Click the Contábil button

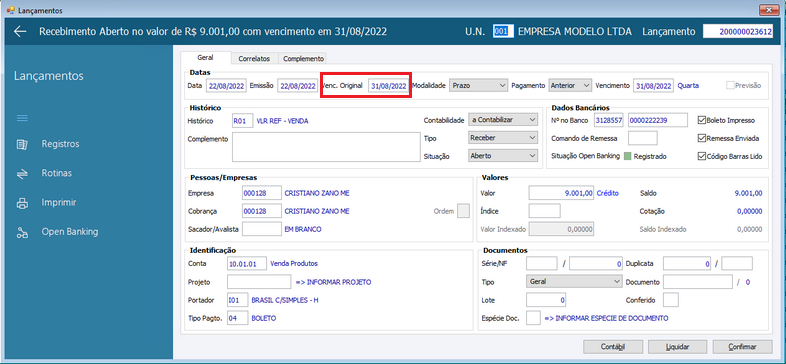pos(613,346)
